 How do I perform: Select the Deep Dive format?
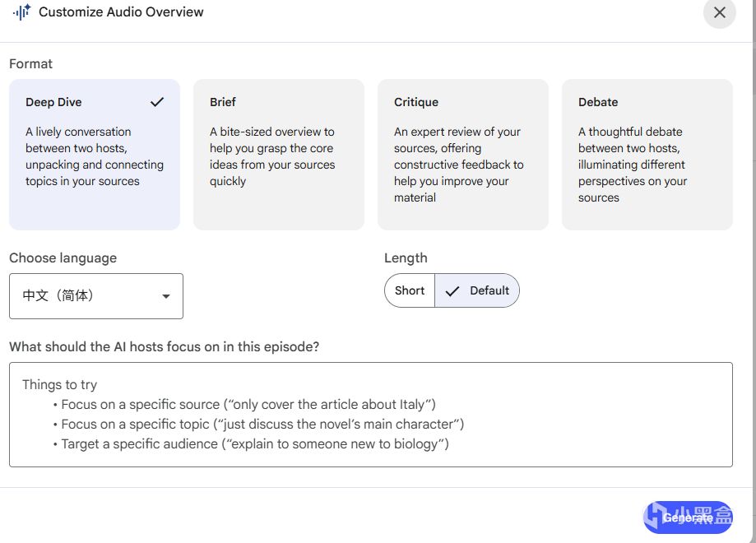pos(94,155)
